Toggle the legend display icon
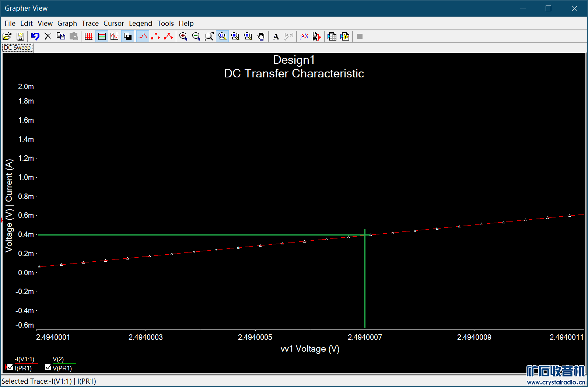The image size is (588, 387). tap(102, 36)
